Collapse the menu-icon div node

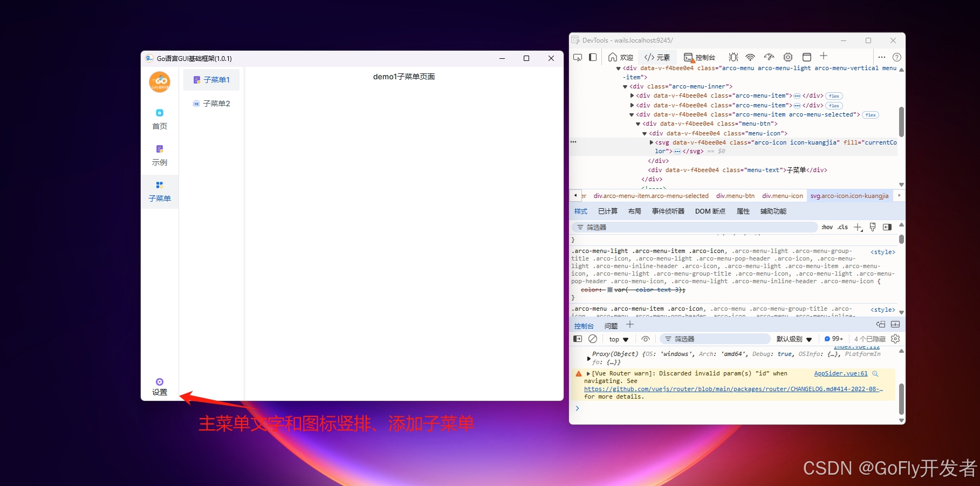click(x=645, y=133)
